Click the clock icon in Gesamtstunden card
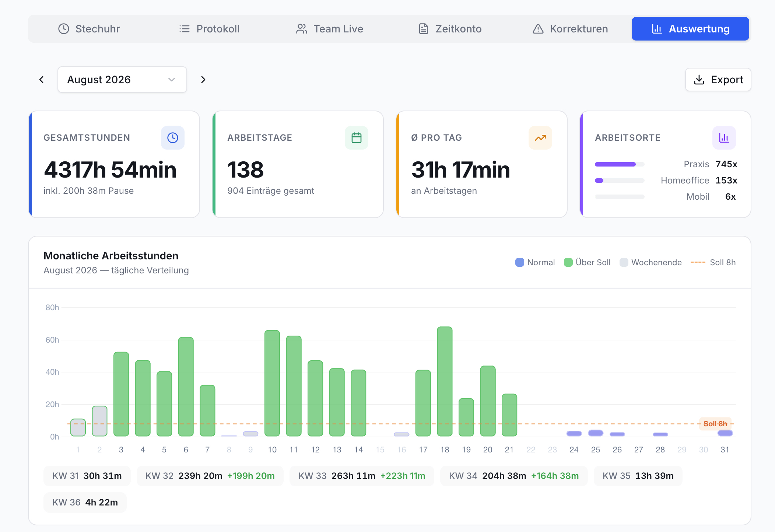 173,138
